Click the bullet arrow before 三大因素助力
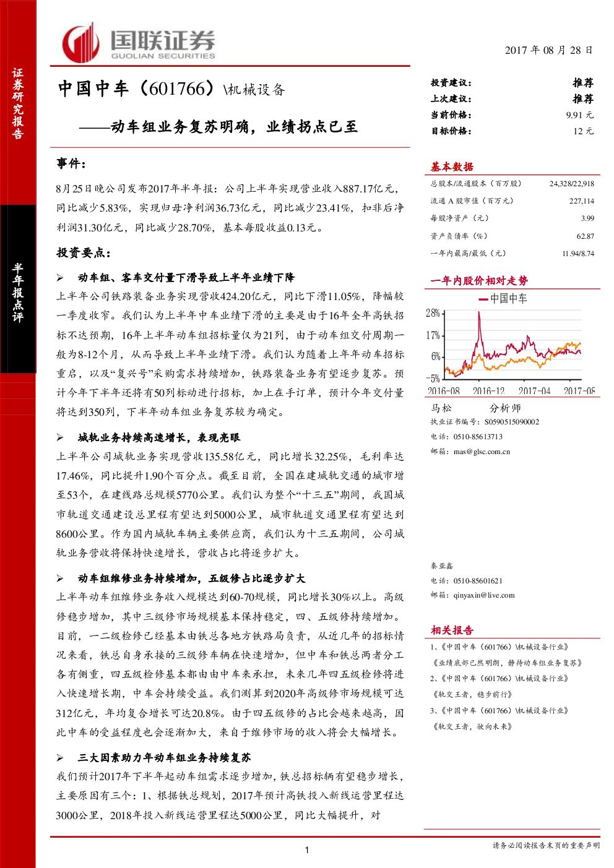This screenshot has width=614, height=868. point(61,758)
